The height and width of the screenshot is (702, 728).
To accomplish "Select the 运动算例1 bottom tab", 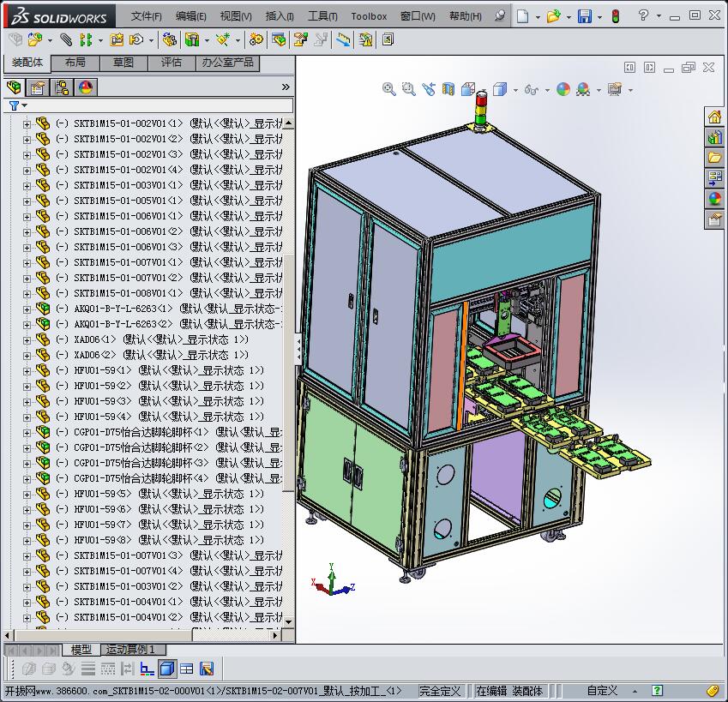I will click(x=129, y=650).
